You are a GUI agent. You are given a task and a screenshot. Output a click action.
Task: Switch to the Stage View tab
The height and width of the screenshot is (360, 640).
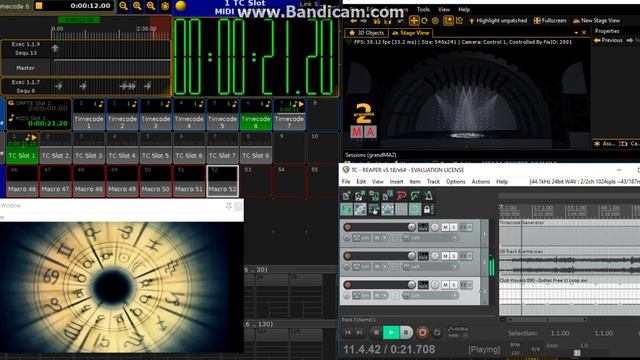[x=411, y=33]
